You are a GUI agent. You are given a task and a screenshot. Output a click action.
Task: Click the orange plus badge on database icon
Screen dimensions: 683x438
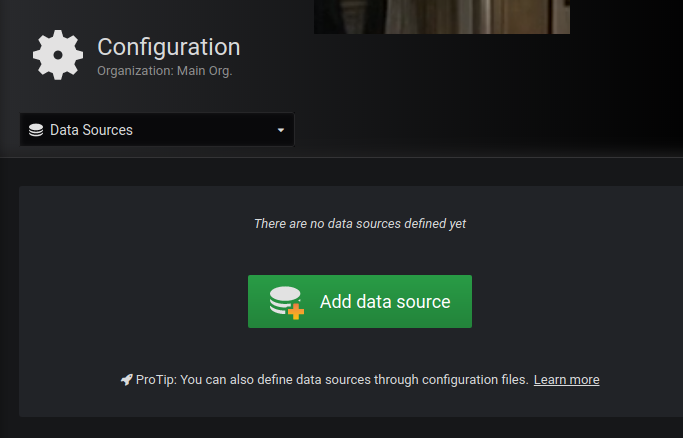pyautogui.click(x=296, y=311)
